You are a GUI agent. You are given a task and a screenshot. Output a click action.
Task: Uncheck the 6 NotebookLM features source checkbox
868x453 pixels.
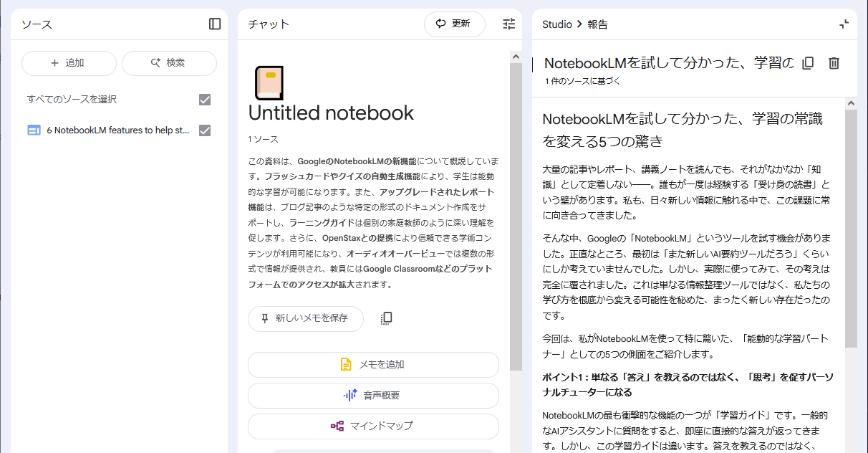click(x=205, y=130)
